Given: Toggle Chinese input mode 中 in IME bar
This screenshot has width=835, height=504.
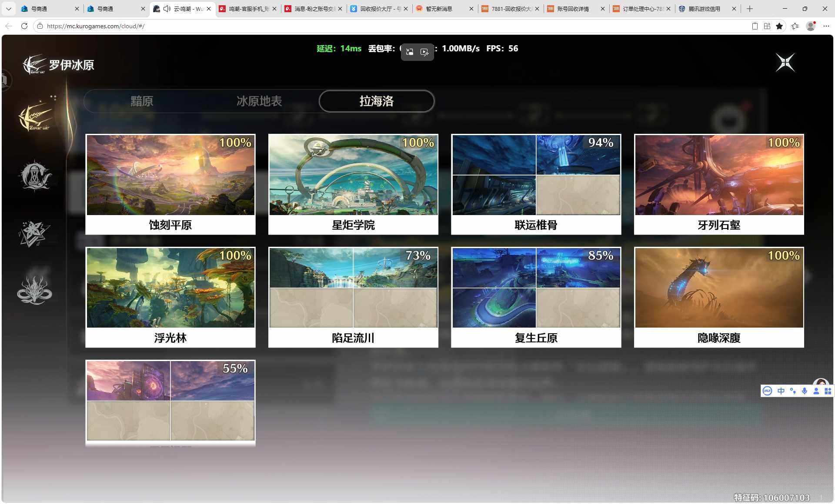Looking at the screenshot, I should 781,391.
